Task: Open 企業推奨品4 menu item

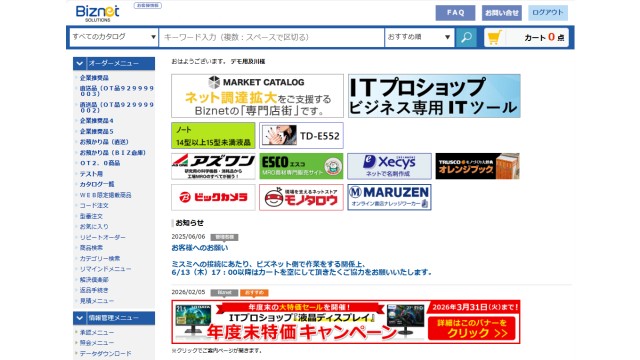Action: [x=97, y=121]
